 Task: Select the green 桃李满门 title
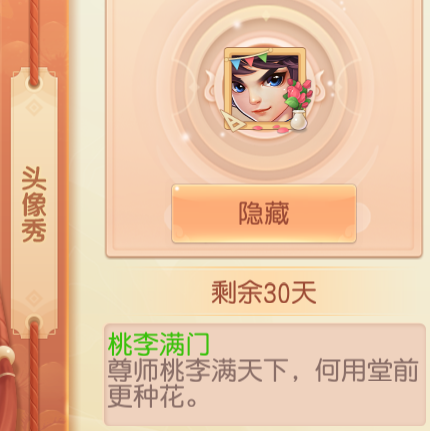tap(159, 344)
